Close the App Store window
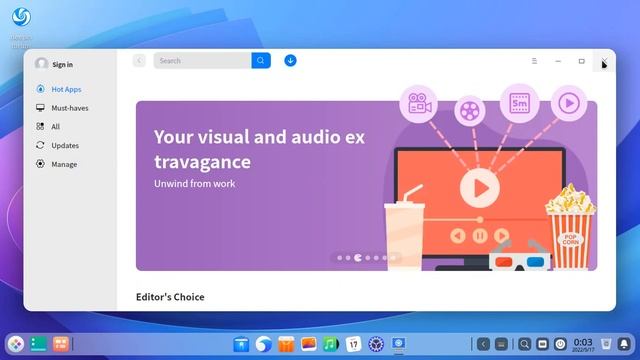The width and height of the screenshot is (640, 360). click(x=604, y=61)
